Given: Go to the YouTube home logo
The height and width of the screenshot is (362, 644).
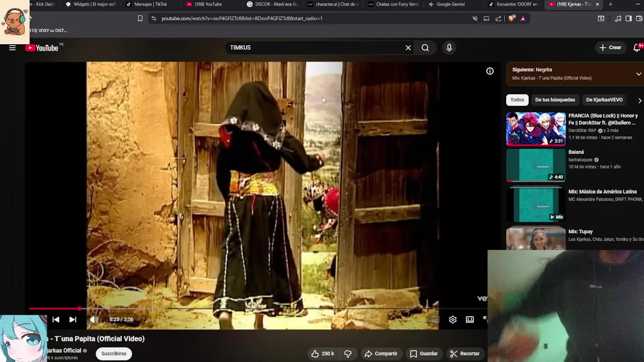Looking at the screenshot, I should [x=42, y=48].
